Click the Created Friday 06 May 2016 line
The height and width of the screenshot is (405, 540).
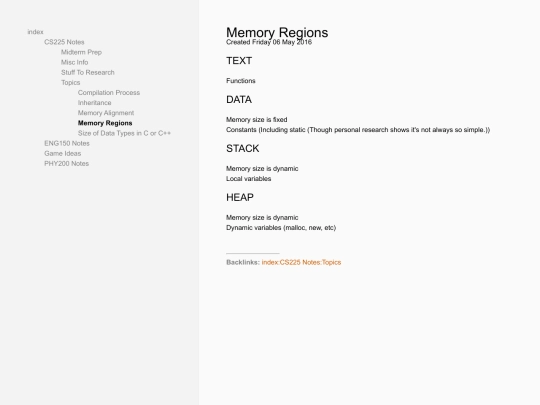point(269,42)
